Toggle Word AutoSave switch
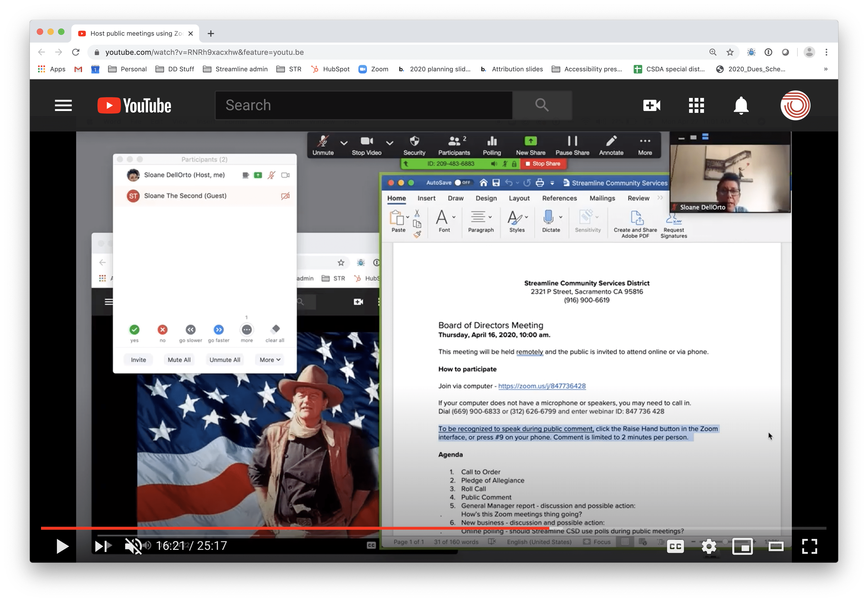 tap(463, 183)
